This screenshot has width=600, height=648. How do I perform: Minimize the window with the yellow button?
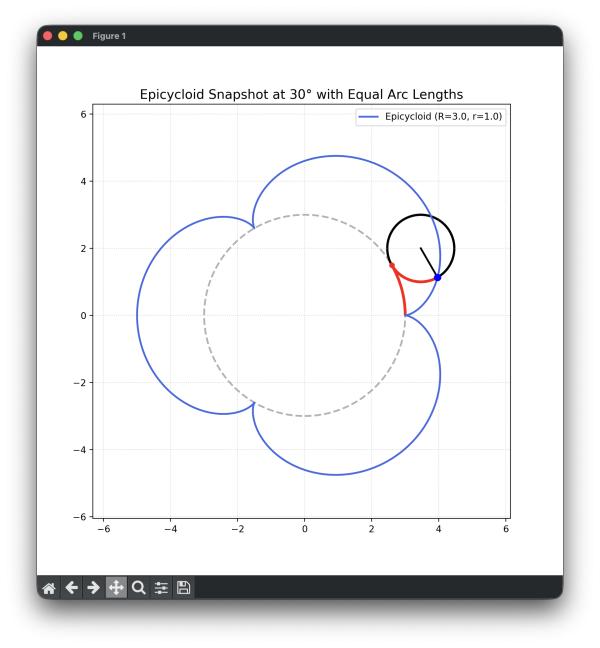[63, 36]
